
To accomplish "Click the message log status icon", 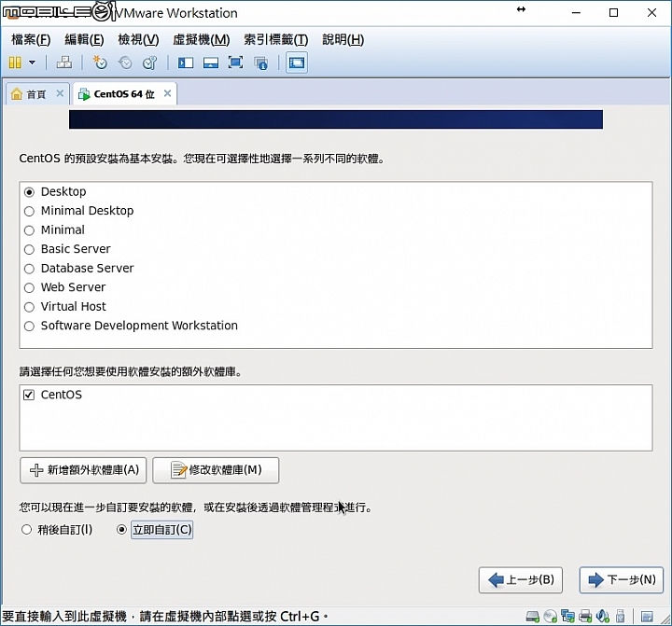I will coord(647,617).
